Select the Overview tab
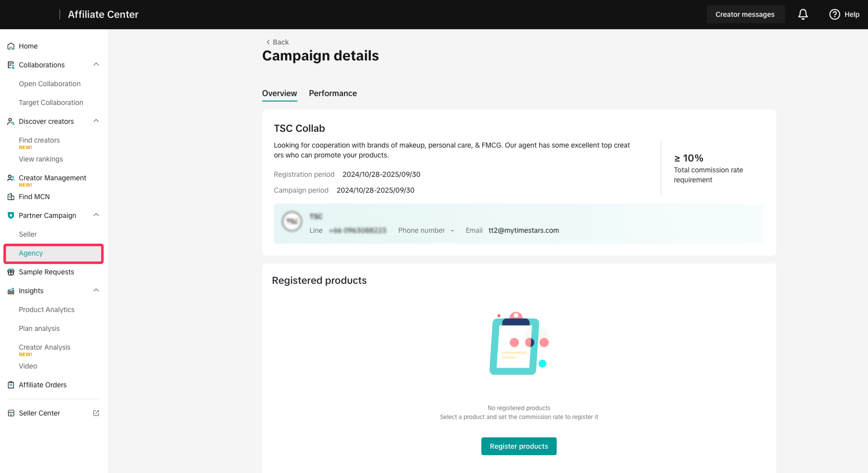This screenshot has width=868, height=473. click(x=279, y=93)
